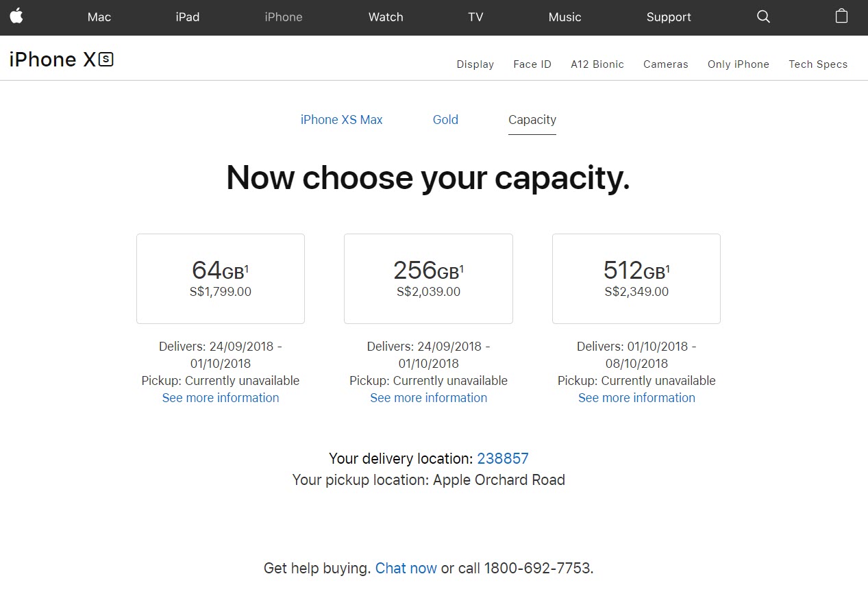Select the Capacity step tab

(532, 120)
